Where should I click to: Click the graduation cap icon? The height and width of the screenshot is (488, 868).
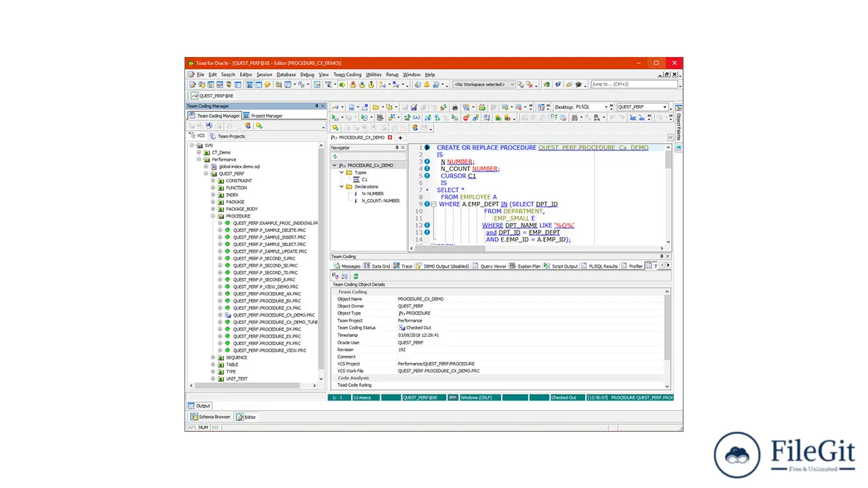point(578,84)
